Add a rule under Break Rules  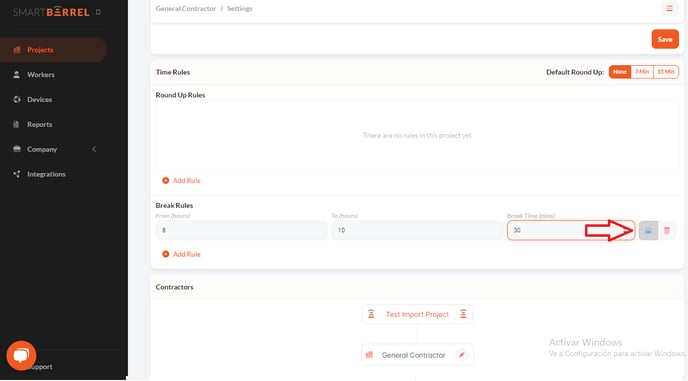[x=181, y=254]
